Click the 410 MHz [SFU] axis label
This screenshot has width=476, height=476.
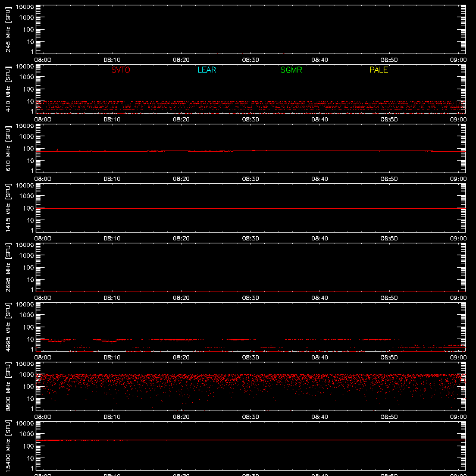(x=8, y=89)
